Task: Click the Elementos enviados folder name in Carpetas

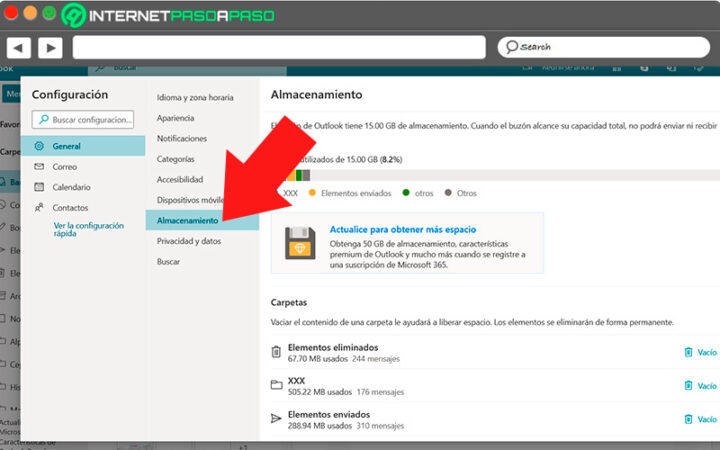Action: [x=329, y=414]
